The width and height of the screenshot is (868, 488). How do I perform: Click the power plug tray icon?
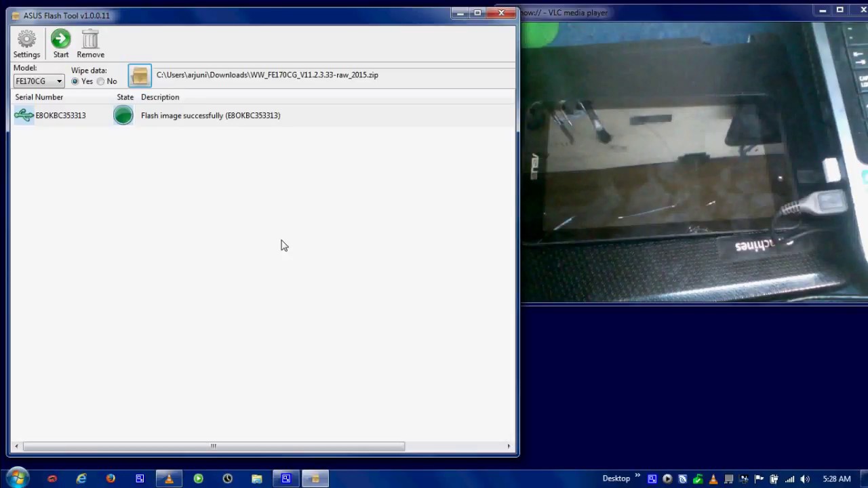[x=774, y=479]
